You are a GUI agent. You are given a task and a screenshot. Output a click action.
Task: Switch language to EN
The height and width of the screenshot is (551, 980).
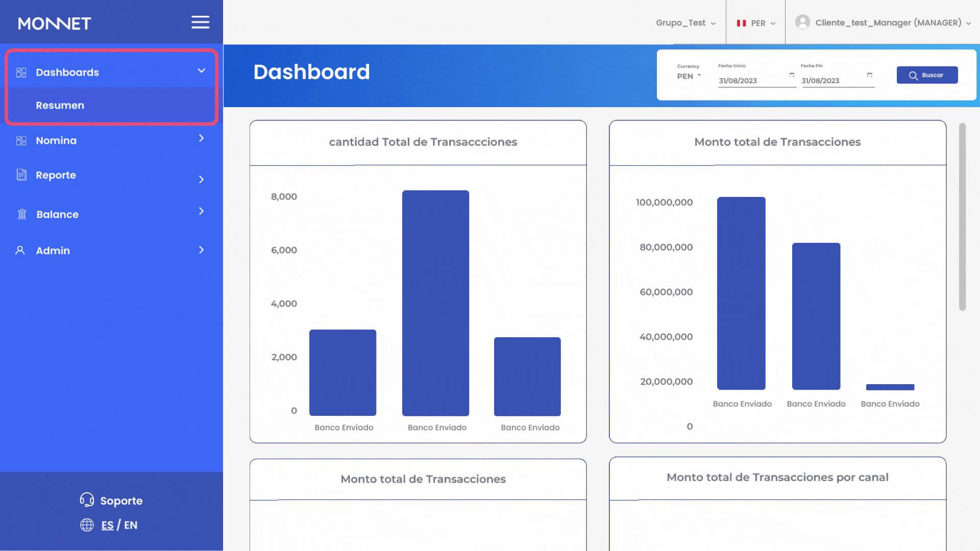click(131, 525)
